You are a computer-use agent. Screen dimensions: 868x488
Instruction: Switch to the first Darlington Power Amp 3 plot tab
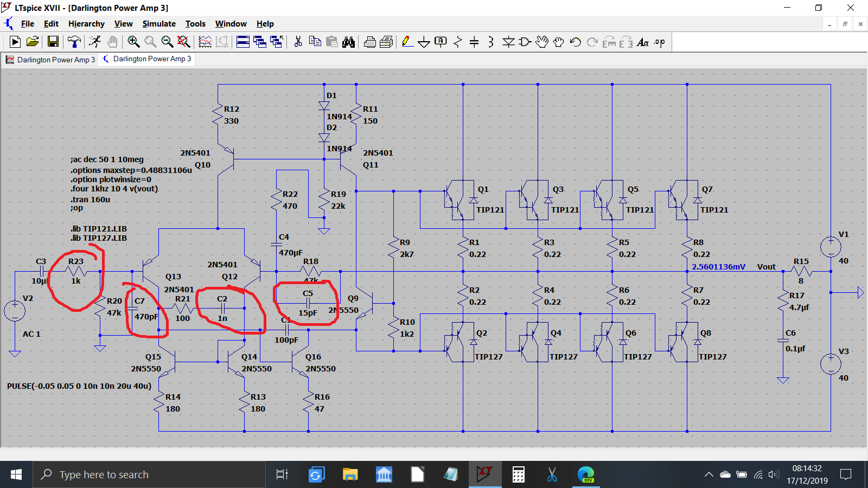[x=50, y=60]
